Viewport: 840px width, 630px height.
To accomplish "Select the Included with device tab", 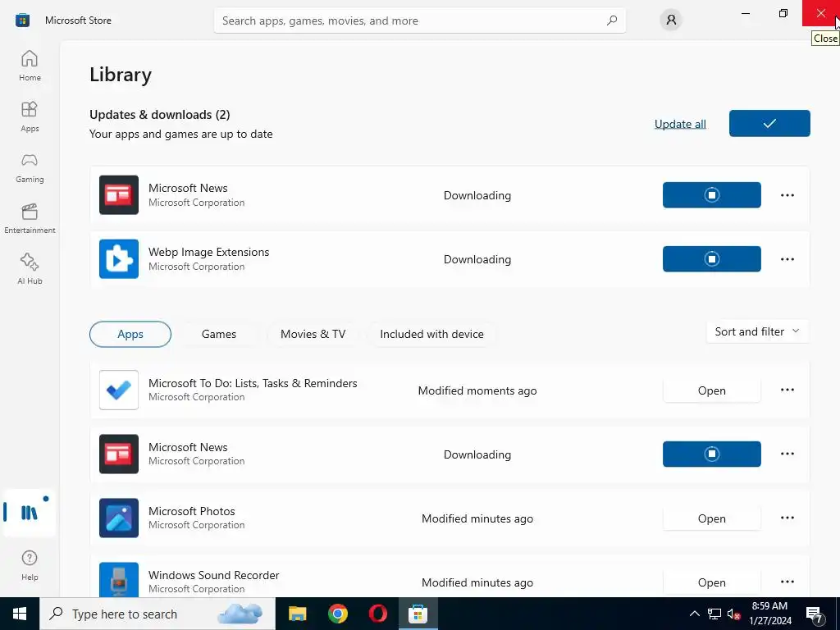I will click(x=431, y=334).
